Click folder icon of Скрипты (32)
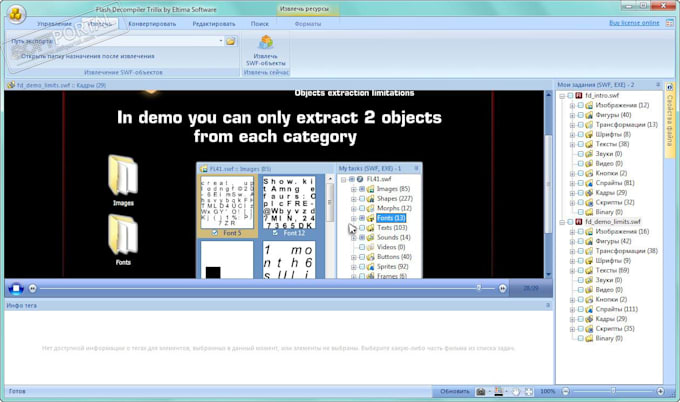 coord(589,203)
